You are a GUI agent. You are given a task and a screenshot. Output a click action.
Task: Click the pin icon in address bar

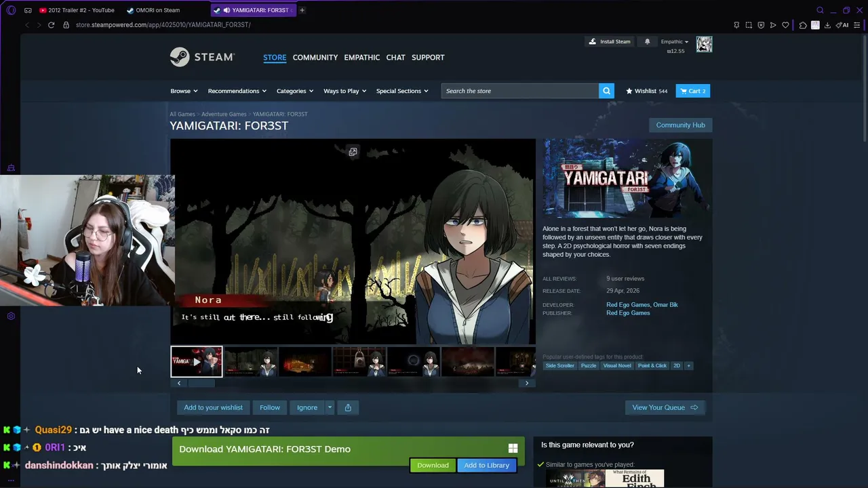click(x=736, y=25)
